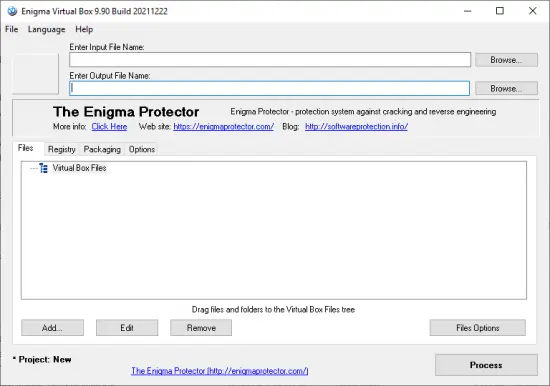Select the Virtual Box Files tree node

79,168
